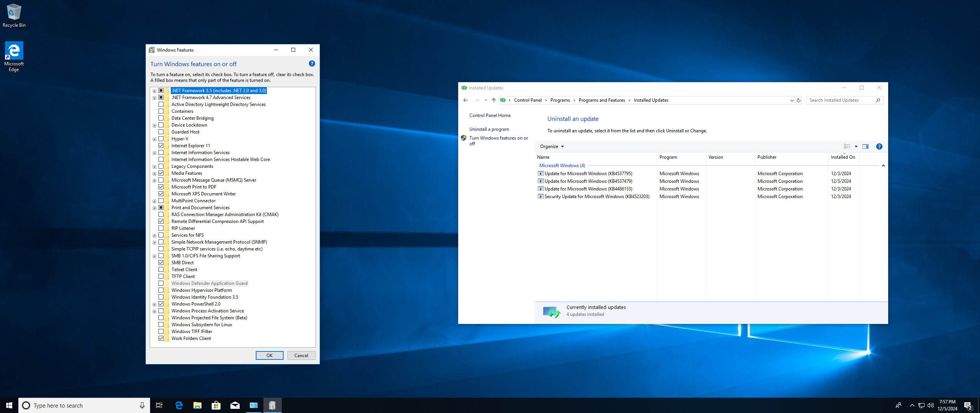This screenshot has height=413, width=980.
Task: Sort by the Installed On column
Action: pyautogui.click(x=844, y=157)
